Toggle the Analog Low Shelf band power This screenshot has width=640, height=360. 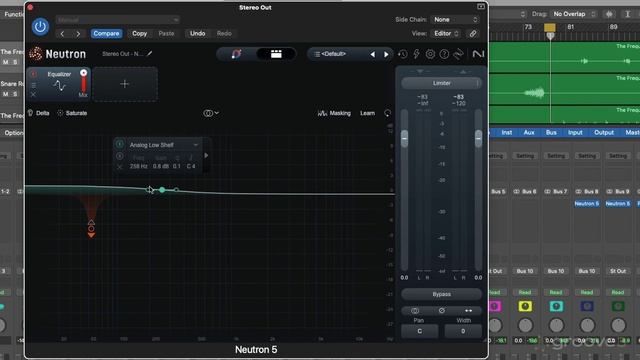coord(120,144)
